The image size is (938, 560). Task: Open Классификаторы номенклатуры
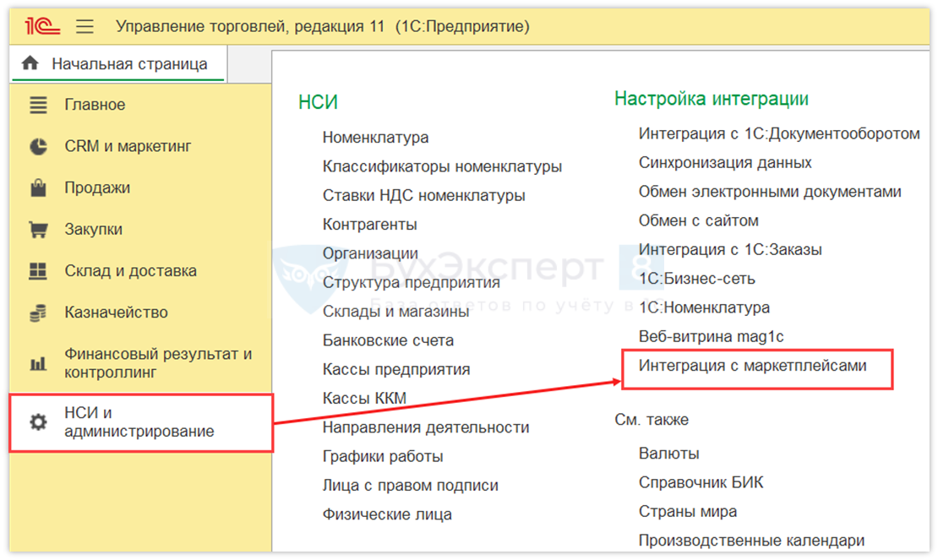[442, 166]
